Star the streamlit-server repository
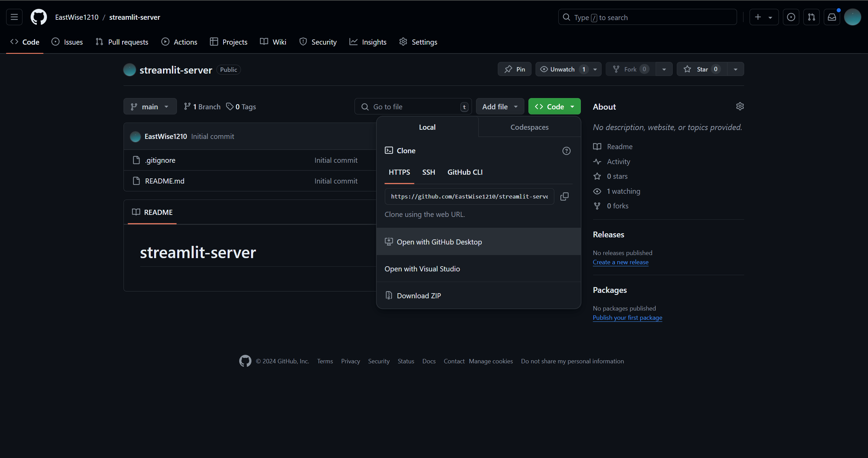This screenshot has width=868, height=458. [x=702, y=69]
